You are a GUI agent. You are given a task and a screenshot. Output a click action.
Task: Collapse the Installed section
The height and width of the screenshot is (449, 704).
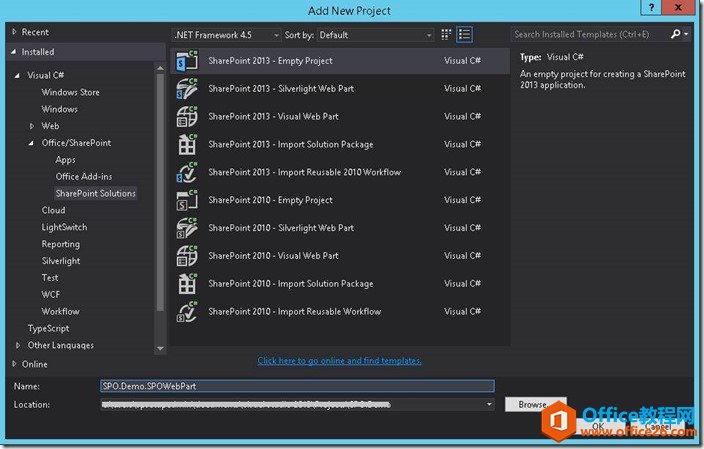coord(13,52)
